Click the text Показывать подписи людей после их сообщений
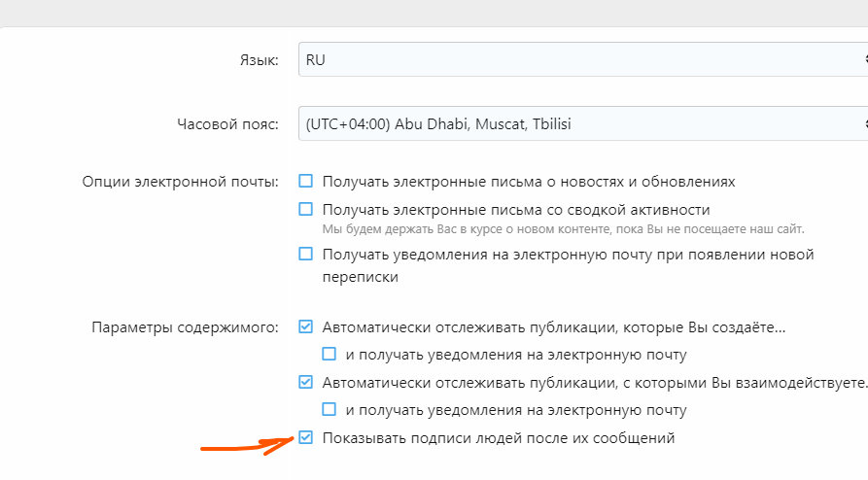Viewport: 868px width, 480px height. [498, 438]
